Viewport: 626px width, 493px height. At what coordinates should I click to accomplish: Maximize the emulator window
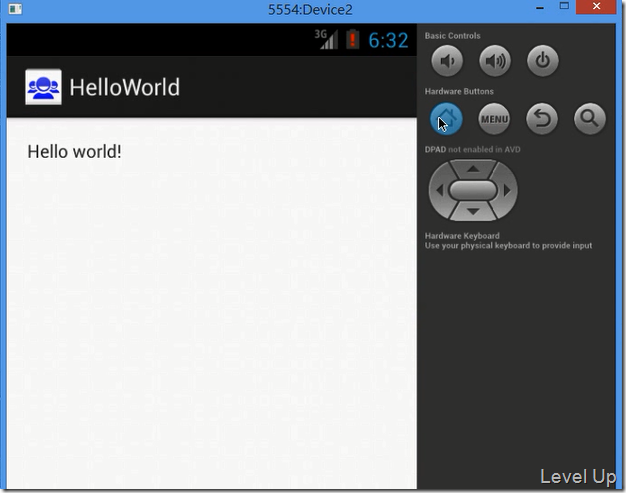(564, 6)
